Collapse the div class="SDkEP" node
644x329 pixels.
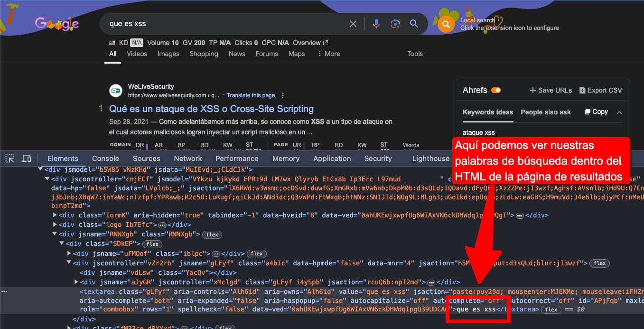pos(61,244)
